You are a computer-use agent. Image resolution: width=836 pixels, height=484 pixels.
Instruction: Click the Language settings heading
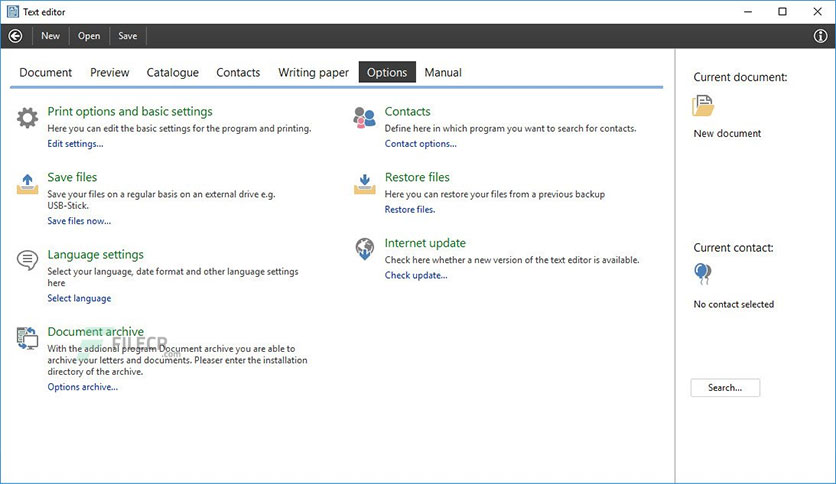click(95, 254)
